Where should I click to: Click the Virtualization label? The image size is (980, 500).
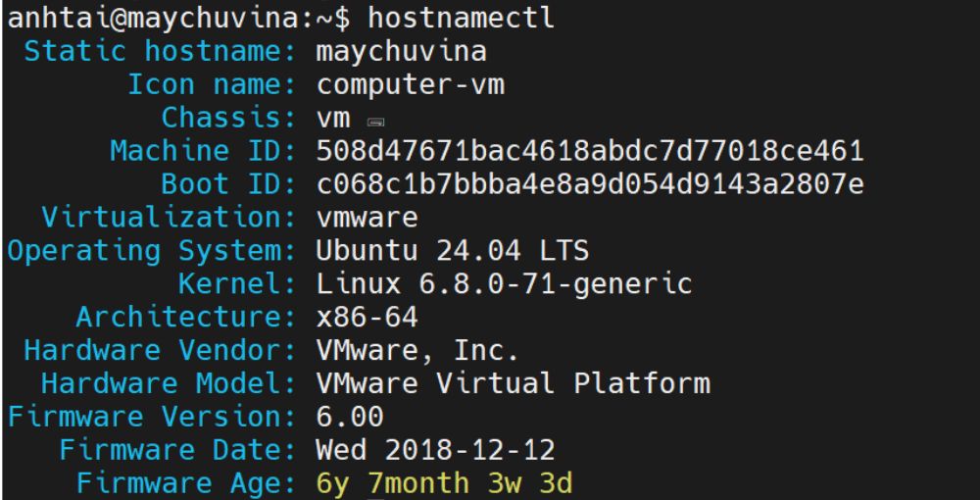point(169,217)
